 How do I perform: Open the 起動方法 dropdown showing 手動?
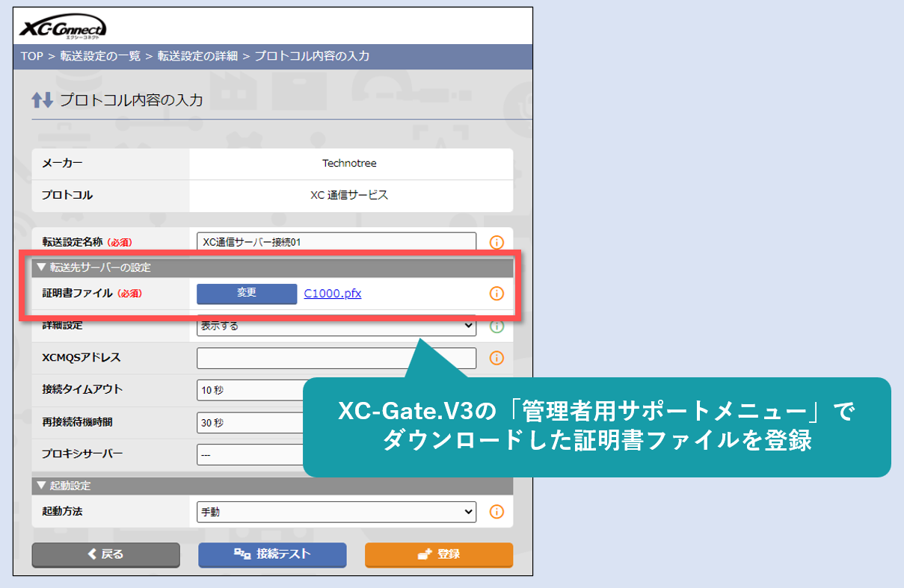(336, 512)
